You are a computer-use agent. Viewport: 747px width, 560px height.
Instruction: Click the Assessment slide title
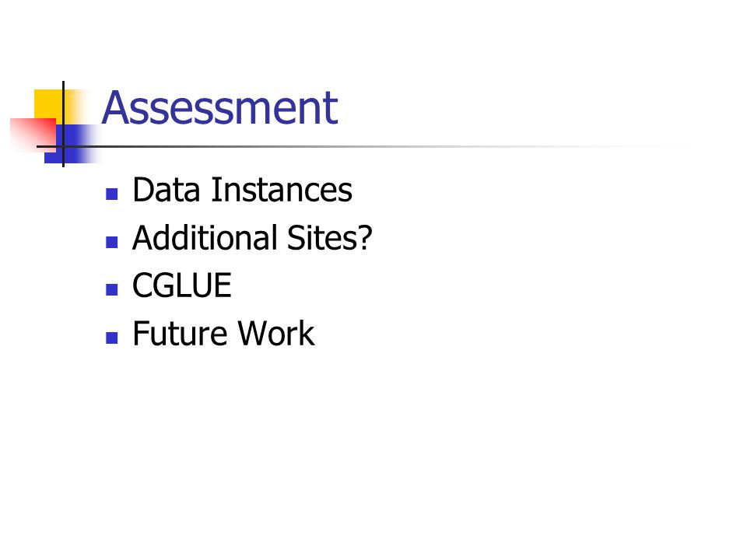[219, 108]
